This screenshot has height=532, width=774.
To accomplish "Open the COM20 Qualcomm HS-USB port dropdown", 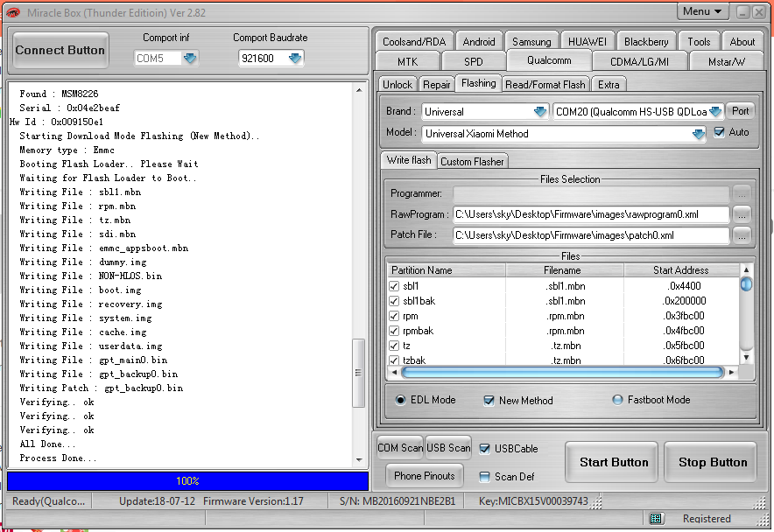I will point(715,111).
